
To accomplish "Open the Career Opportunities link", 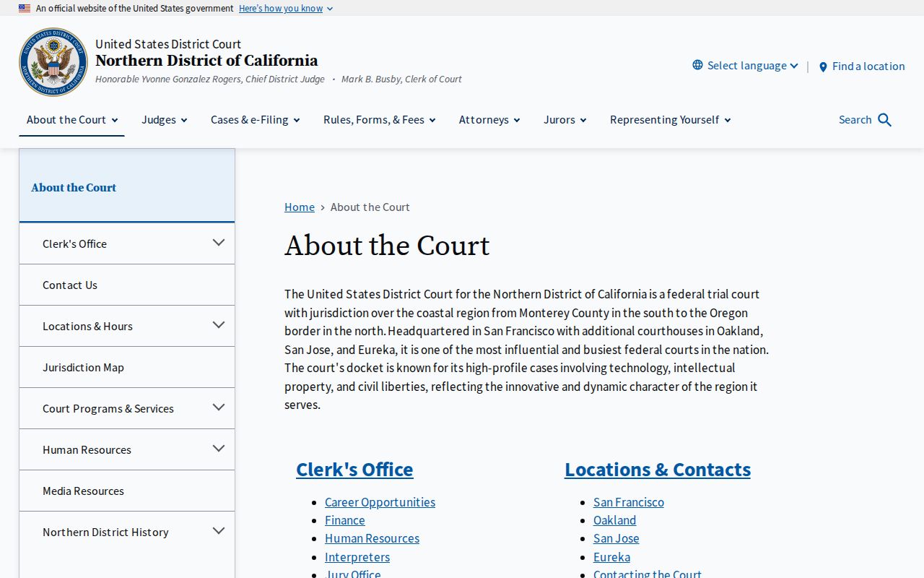I will (x=380, y=502).
